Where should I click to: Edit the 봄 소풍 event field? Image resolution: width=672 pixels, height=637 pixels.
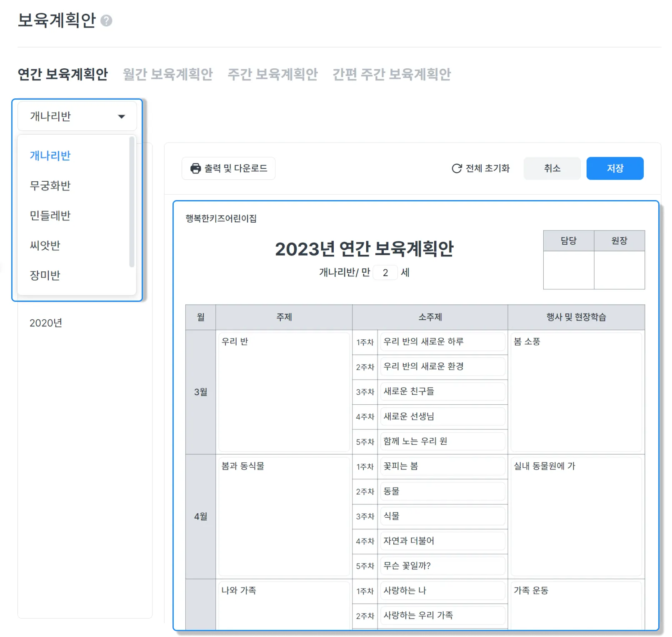click(576, 392)
